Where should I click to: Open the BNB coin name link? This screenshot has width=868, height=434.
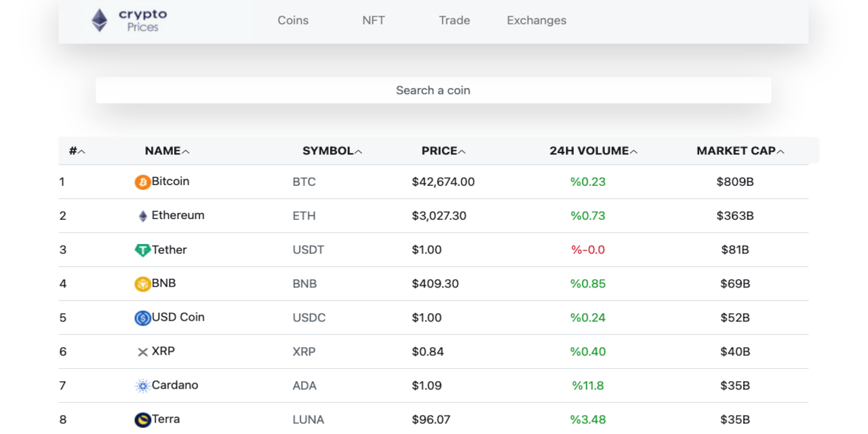[x=163, y=283]
